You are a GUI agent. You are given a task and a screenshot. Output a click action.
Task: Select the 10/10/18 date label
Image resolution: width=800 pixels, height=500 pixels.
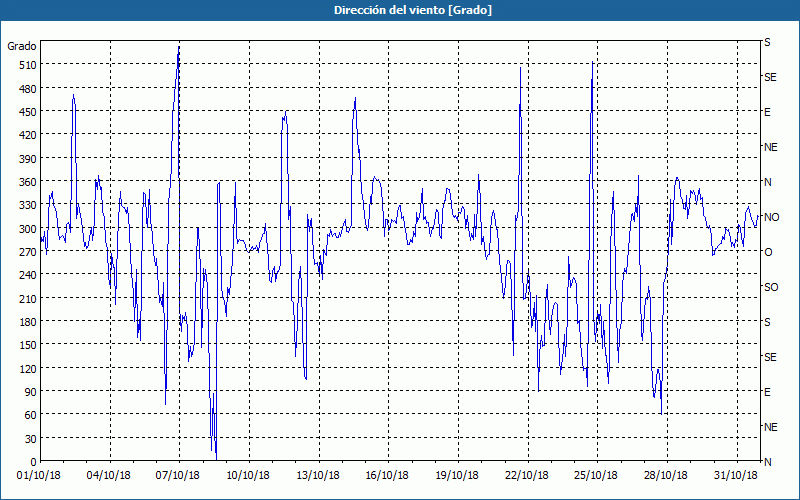pyautogui.click(x=248, y=476)
